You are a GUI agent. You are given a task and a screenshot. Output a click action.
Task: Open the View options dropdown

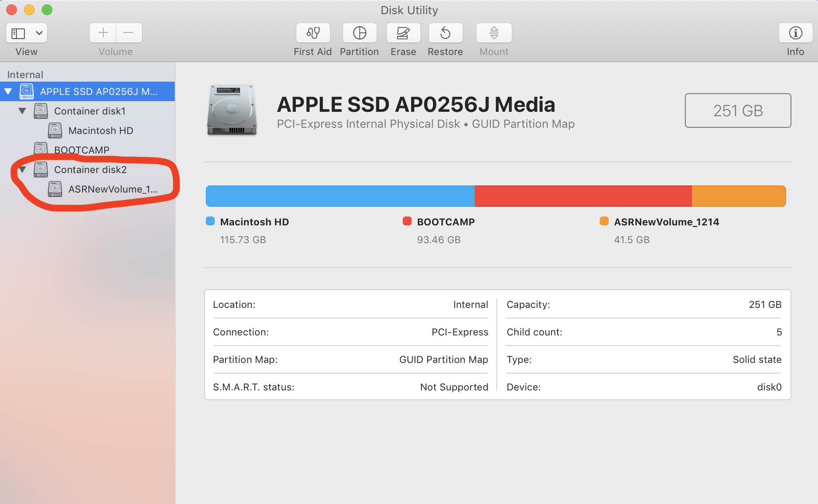click(x=26, y=33)
